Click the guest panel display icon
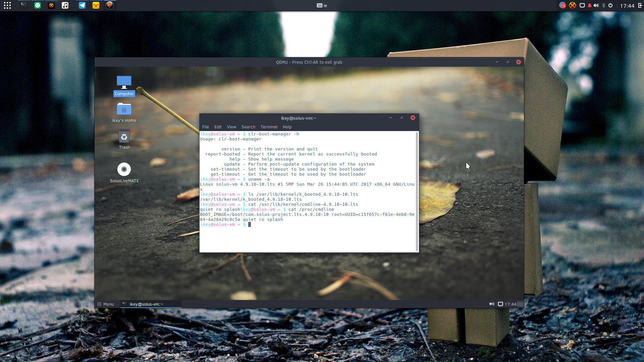 click(500, 304)
